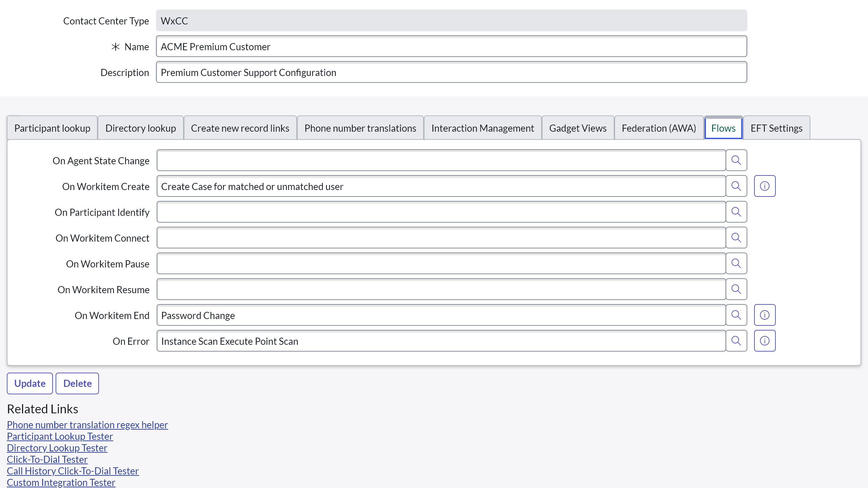Click into the Description input field

pos(451,72)
